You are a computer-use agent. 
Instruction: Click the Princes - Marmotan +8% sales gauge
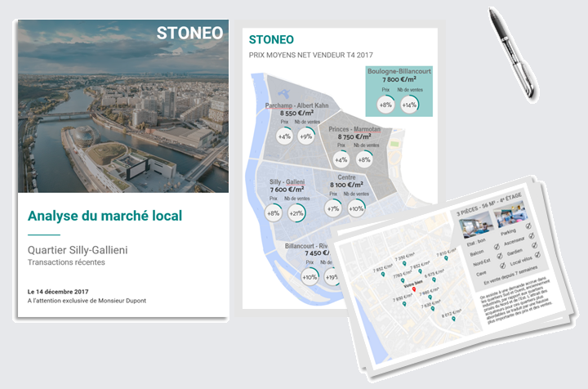click(363, 160)
